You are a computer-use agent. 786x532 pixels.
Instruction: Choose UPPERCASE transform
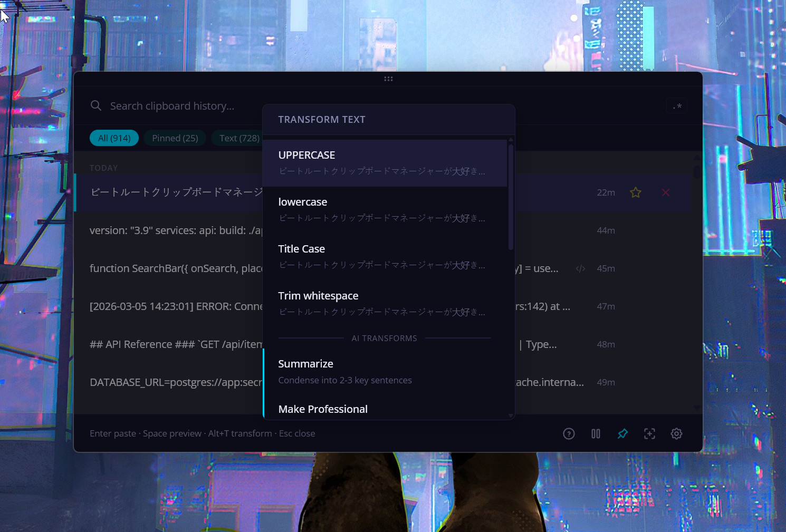pyautogui.click(x=385, y=163)
